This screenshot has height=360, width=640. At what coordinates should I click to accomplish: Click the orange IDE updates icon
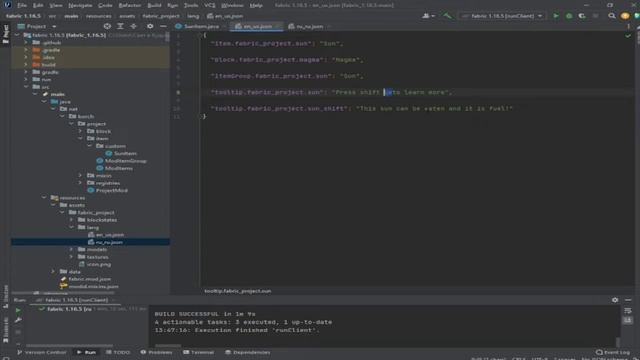pyautogui.click(x=624, y=16)
